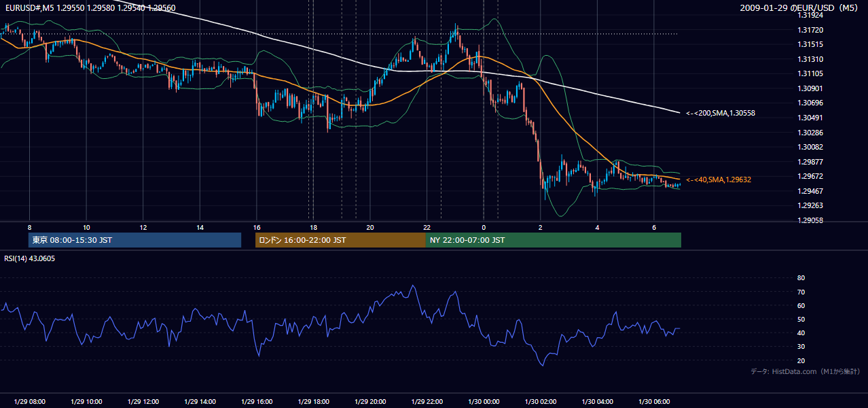Click the 1/29 08:00 bottom time label

click(29, 402)
